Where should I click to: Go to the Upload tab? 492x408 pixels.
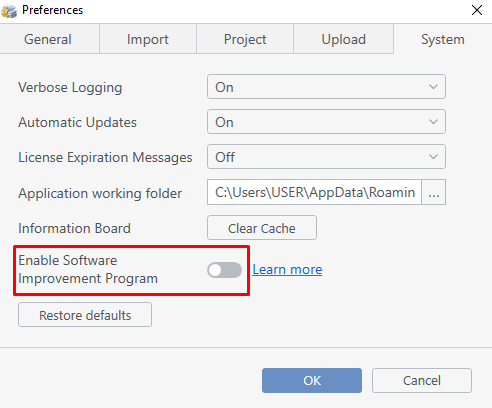point(344,39)
